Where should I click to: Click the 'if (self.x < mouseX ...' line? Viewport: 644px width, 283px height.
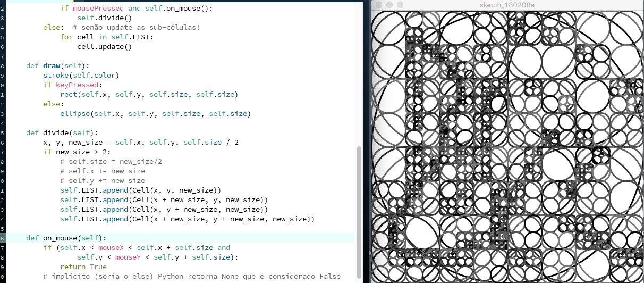(x=137, y=247)
